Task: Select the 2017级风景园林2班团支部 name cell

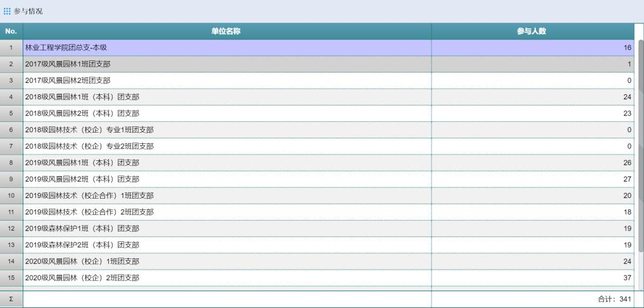Action: [67, 80]
